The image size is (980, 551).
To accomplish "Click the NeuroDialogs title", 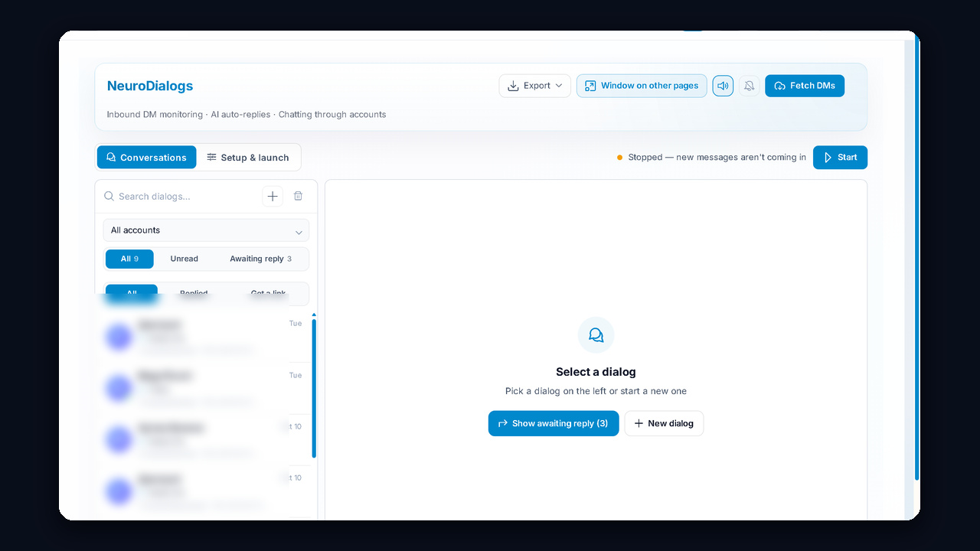I will [x=150, y=86].
